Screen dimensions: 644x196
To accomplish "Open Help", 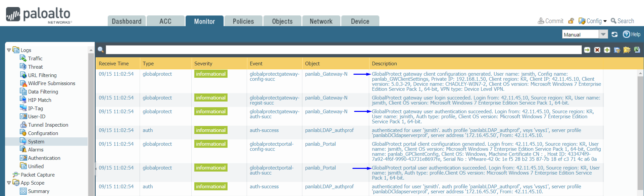I will (632, 34).
